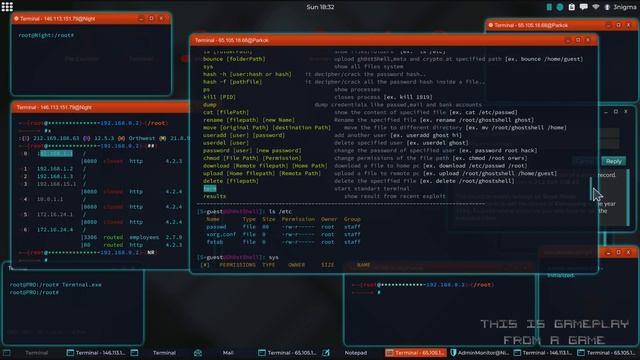This screenshot has height=360, width=640.
Task: Click the 'hash -h [user:hash or hash]' entry
Action: click(x=247, y=74)
